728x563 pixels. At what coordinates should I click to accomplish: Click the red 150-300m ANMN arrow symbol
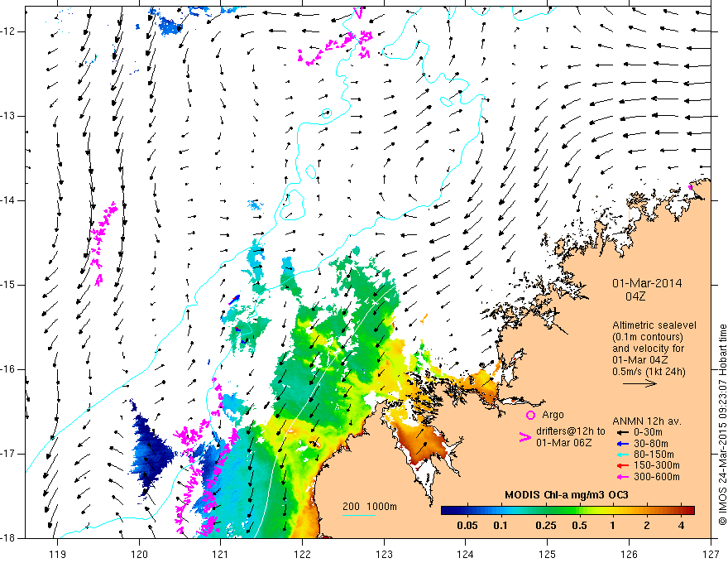pyautogui.click(x=623, y=465)
